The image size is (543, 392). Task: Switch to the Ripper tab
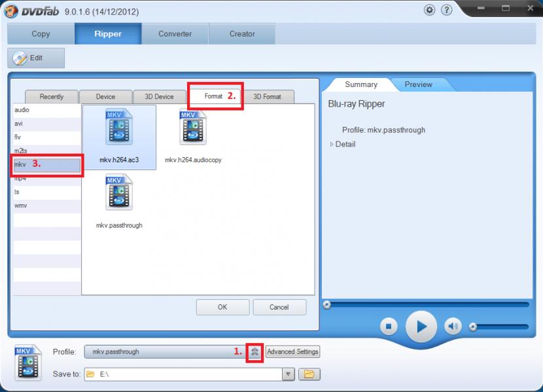(x=108, y=33)
